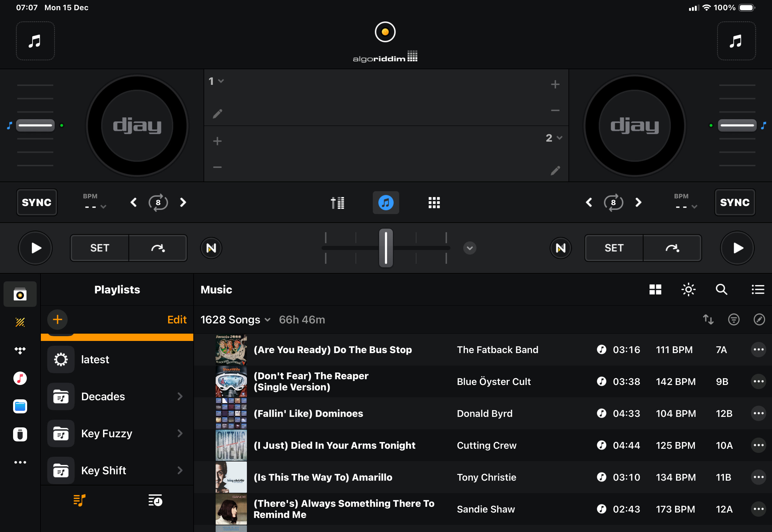
Task: Click the filter songs icon
Action: coord(733,319)
